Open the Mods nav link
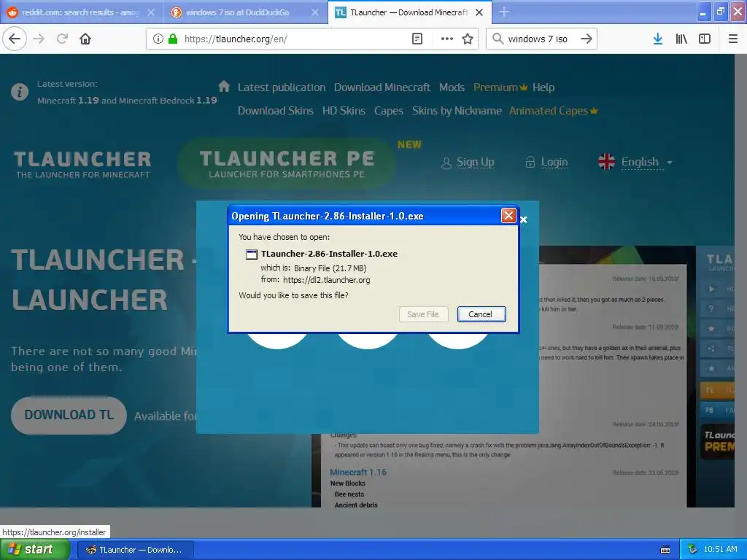 (x=452, y=87)
